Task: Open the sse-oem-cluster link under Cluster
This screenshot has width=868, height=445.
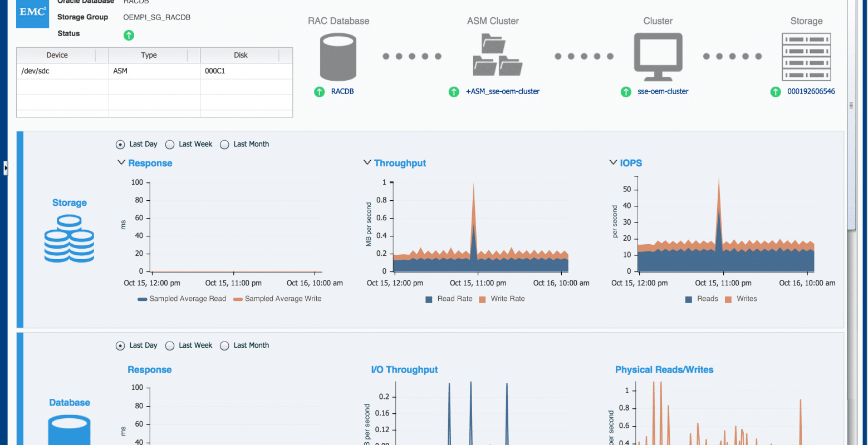Action: [663, 92]
